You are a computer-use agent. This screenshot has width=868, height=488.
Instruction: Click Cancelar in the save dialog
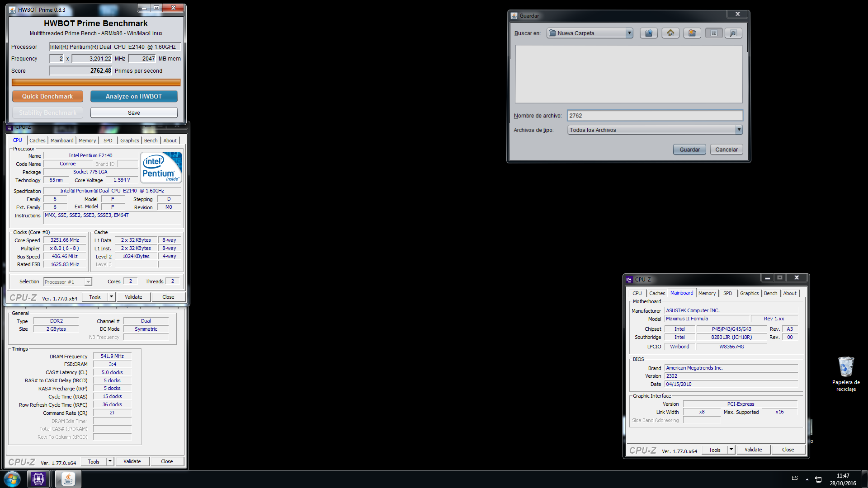click(726, 150)
